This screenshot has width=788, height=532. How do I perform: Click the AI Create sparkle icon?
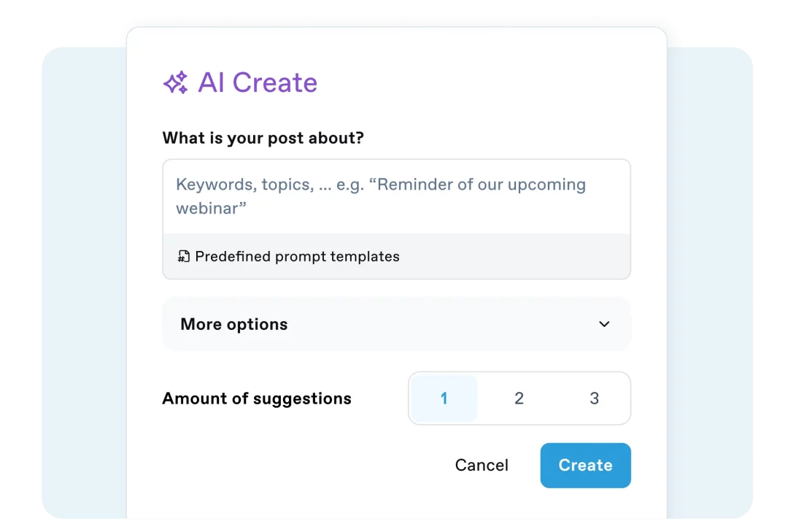coord(175,83)
